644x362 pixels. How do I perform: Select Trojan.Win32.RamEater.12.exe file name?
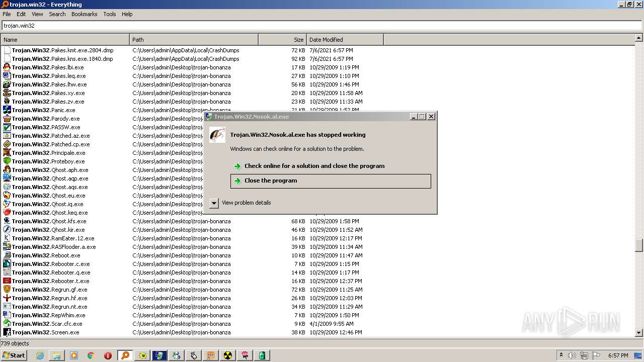point(53,238)
